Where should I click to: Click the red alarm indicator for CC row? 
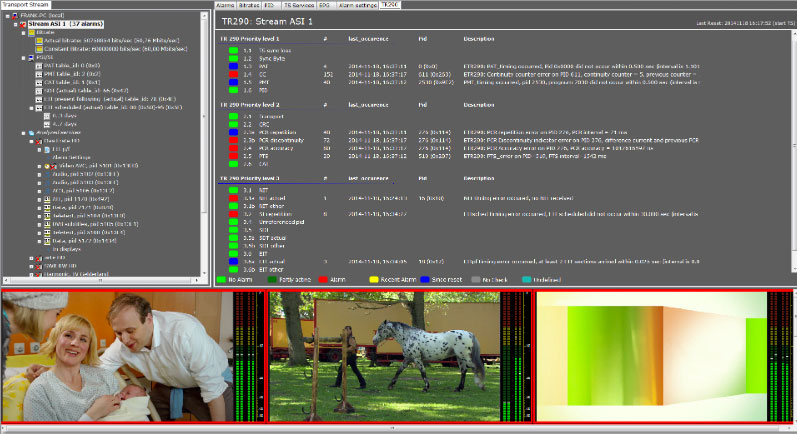click(233, 73)
